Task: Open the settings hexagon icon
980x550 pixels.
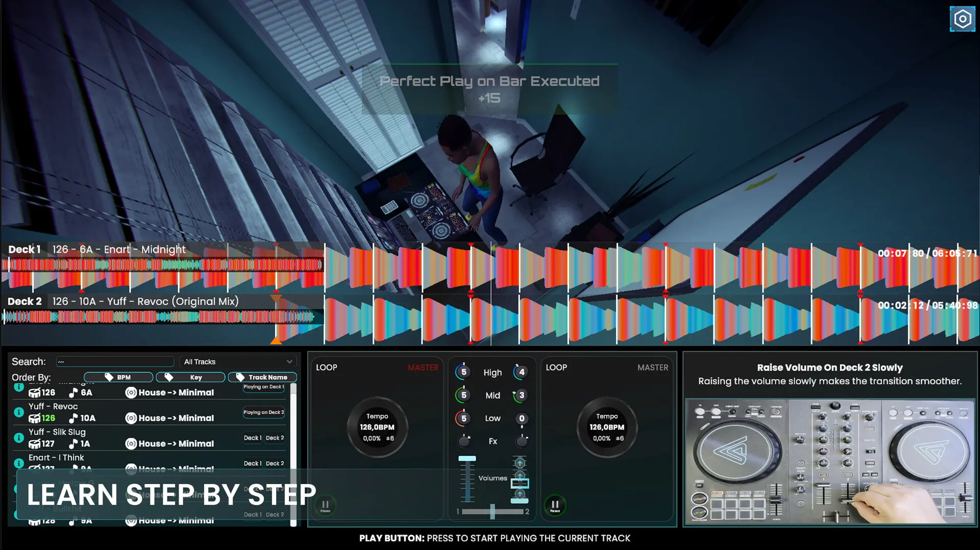Action: click(x=962, y=19)
